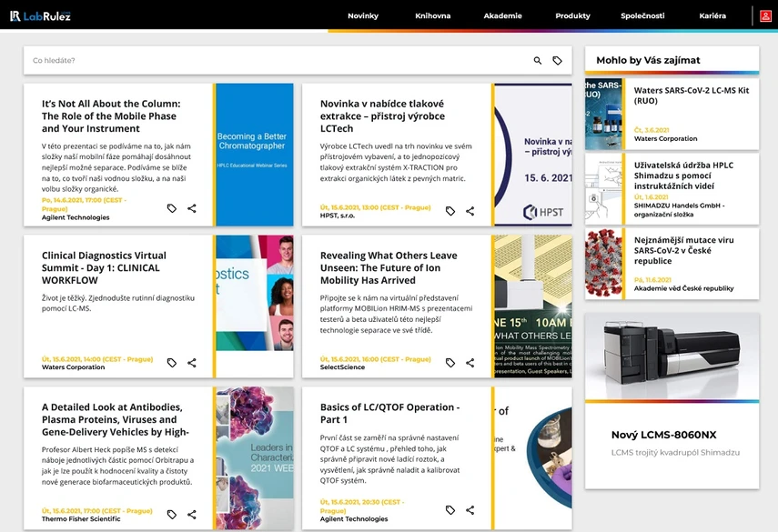The width and height of the screenshot is (778, 532).
Task: Share the Basics of LC/QTOF Operation card
Action: tap(470, 510)
